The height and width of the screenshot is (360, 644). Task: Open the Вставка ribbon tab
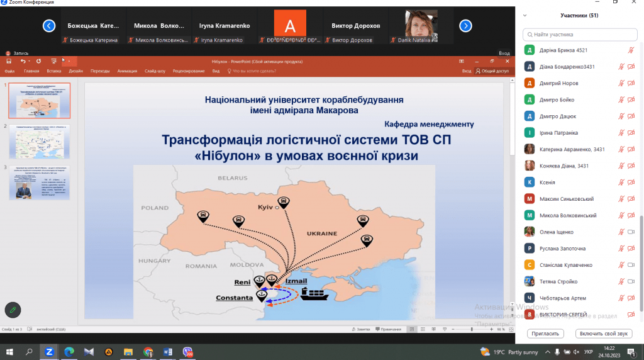coord(53,71)
